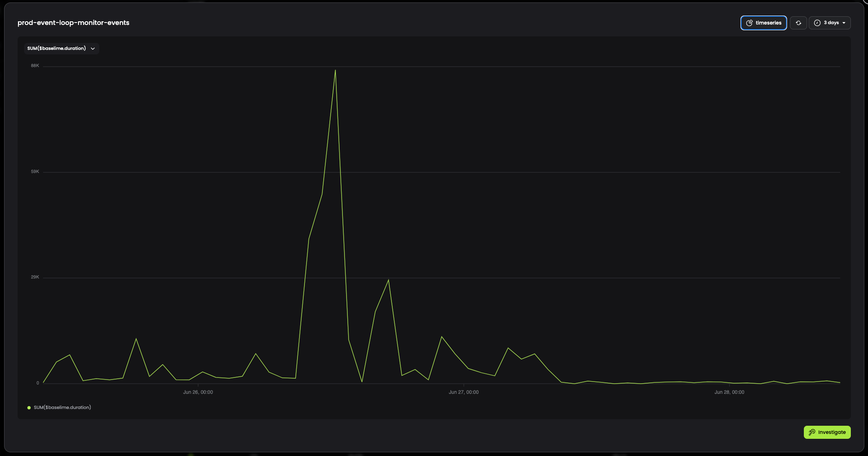The height and width of the screenshot is (456, 868).
Task: Click the tallest spike on the duration chart
Action: pyautogui.click(x=335, y=70)
